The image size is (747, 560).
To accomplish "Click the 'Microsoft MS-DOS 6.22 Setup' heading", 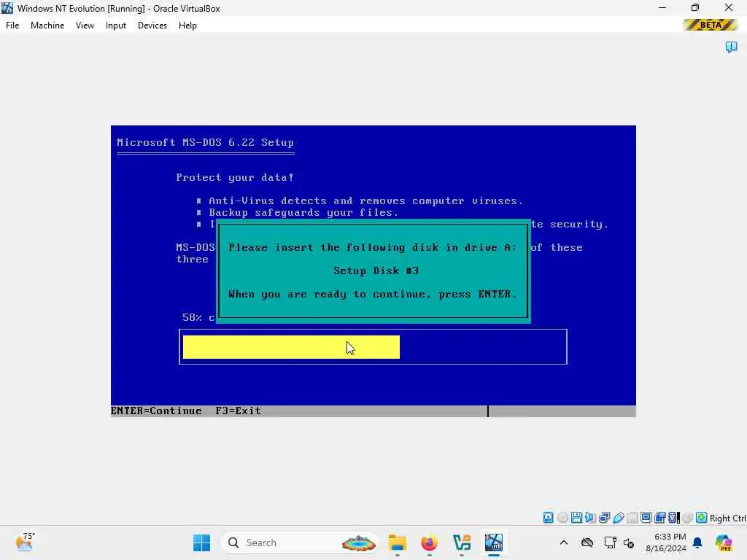I will [205, 142].
